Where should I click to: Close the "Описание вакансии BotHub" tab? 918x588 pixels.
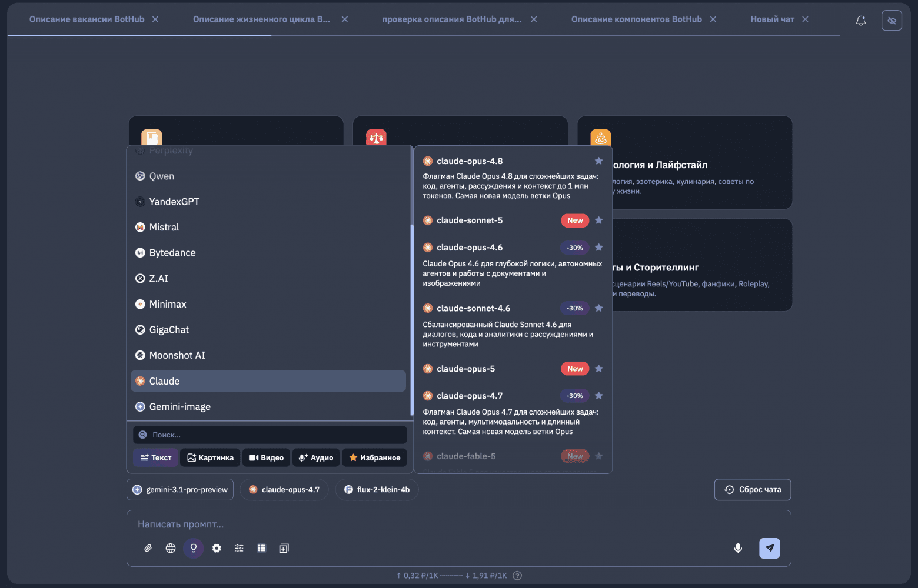coord(155,19)
